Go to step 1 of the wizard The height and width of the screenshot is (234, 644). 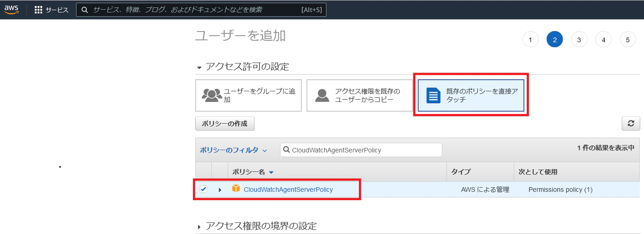530,40
